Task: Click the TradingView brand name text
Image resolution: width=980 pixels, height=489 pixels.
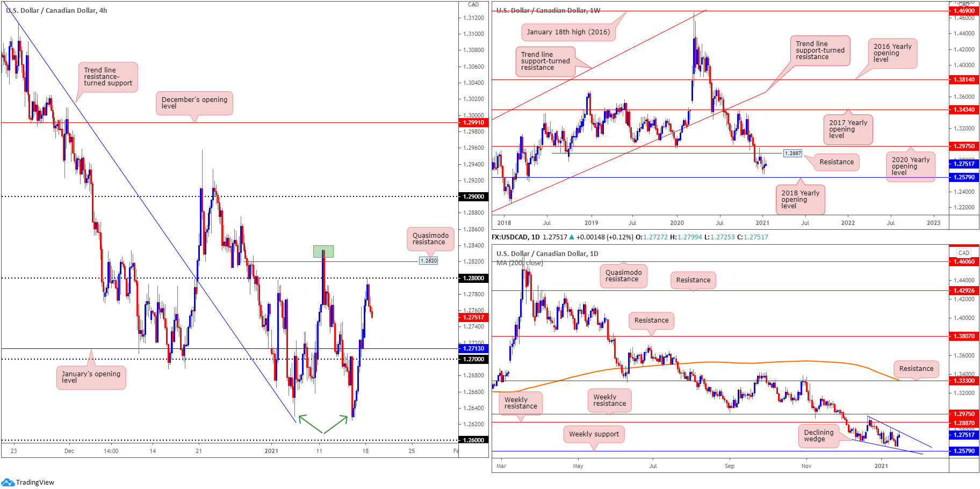Action: pos(35,482)
